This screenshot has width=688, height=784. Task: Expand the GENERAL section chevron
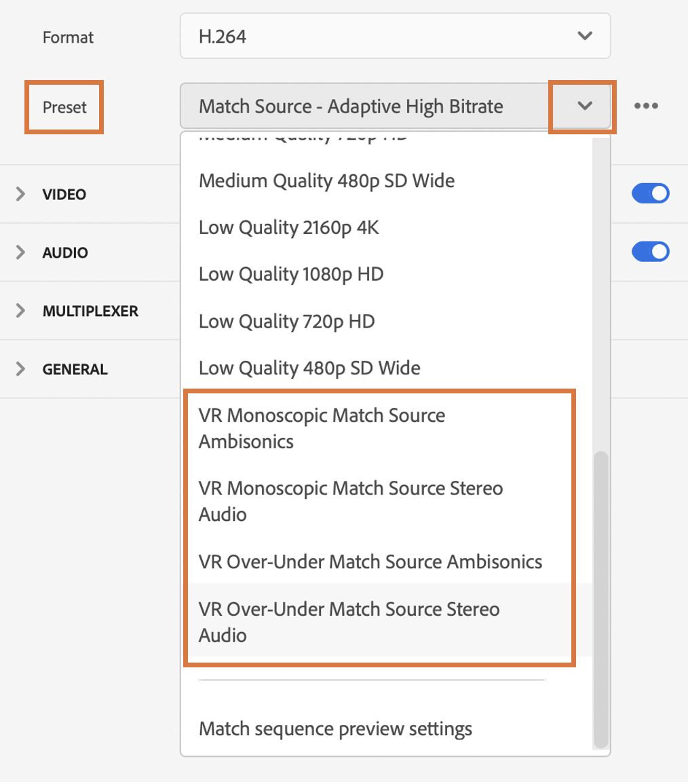pos(21,369)
